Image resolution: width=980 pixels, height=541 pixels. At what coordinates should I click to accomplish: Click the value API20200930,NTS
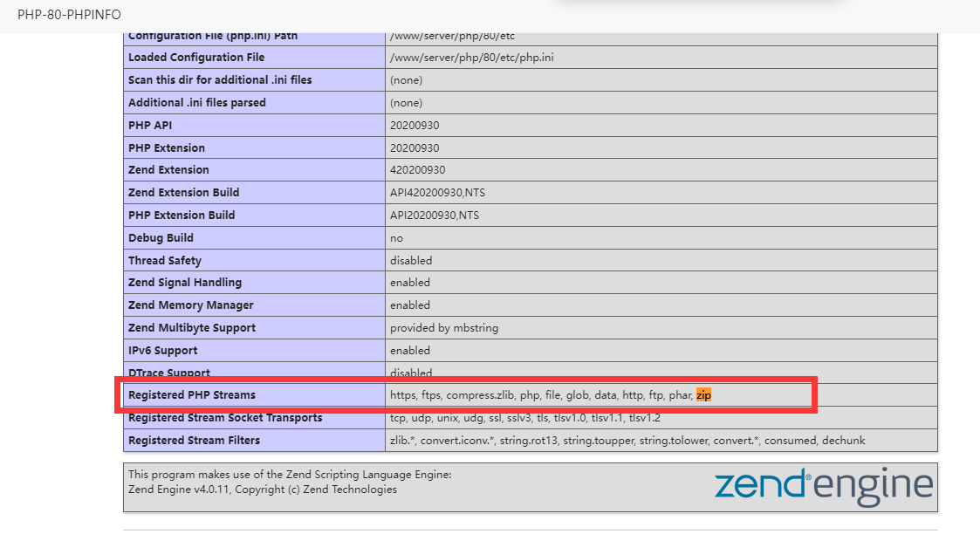pos(435,215)
